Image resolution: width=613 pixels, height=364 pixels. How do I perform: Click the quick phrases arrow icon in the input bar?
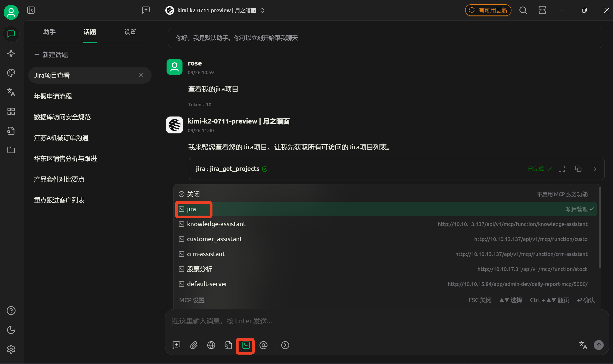point(285,345)
